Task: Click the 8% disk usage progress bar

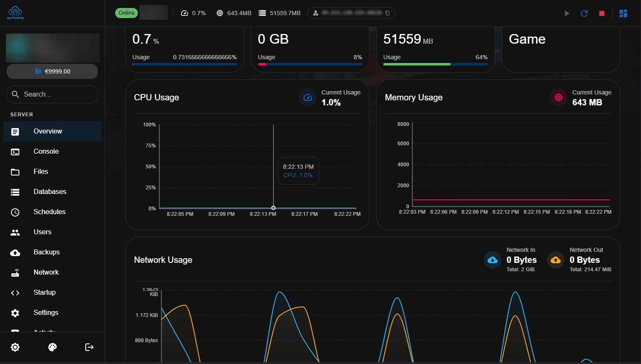Action: click(x=310, y=64)
